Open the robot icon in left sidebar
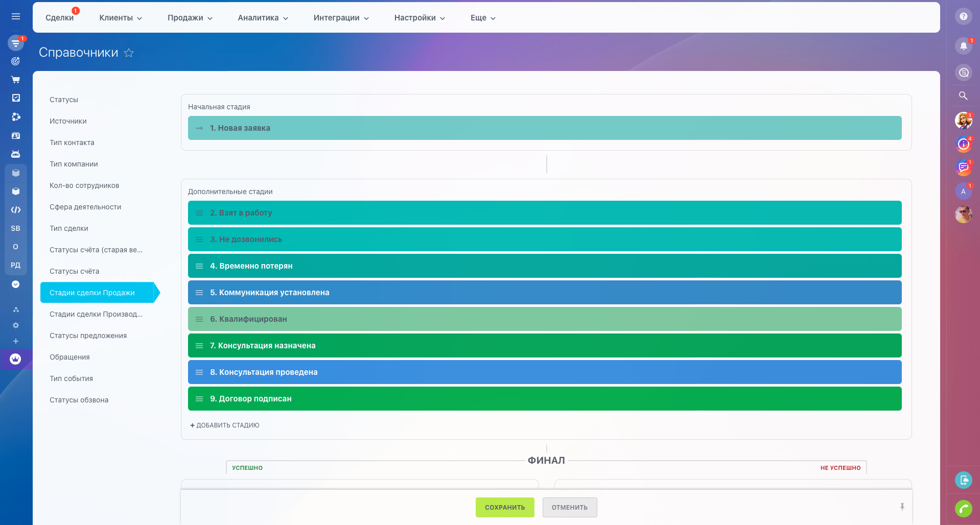The image size is (980, 525). click(x=16, y=154)
